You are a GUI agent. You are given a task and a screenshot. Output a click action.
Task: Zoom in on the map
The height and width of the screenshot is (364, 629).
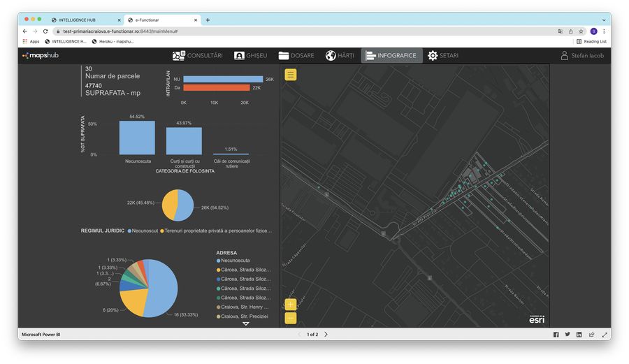[x=291, y=305]
